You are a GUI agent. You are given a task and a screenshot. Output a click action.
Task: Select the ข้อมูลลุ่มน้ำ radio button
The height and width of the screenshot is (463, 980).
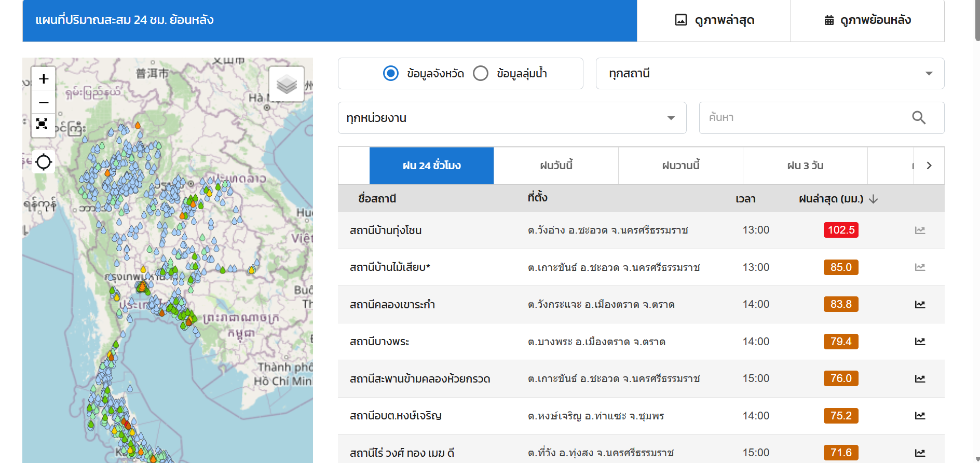click(481, 74)
